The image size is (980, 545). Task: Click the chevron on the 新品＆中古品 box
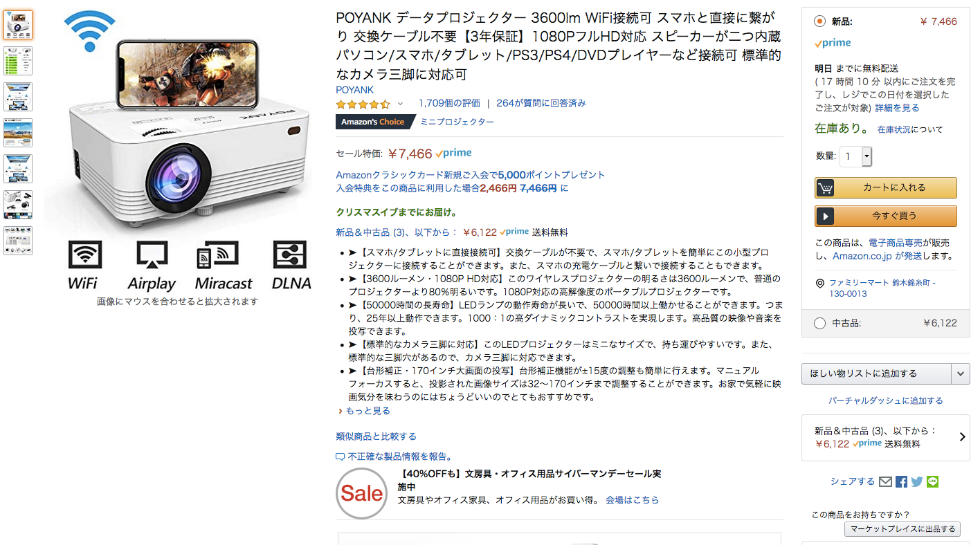pyautogui.click(x=961, y=436)
